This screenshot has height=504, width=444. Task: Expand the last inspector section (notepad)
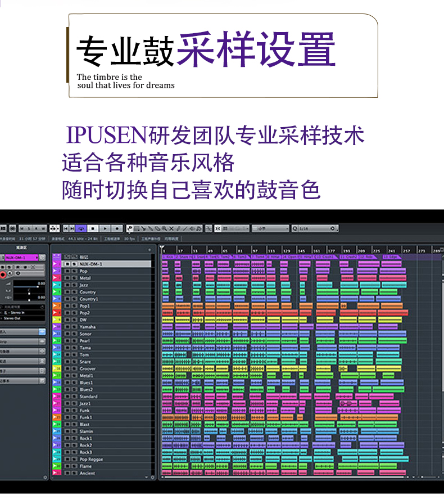(22, 381)
